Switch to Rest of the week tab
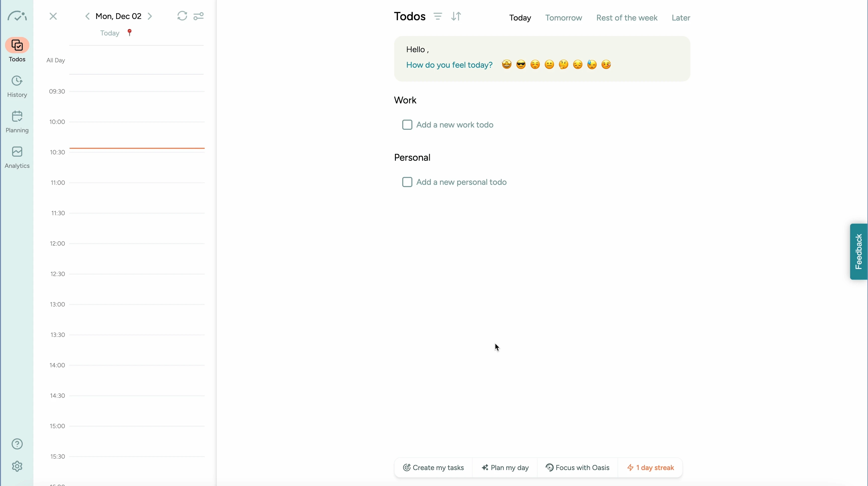The image size is (868, 486). [626, 18]
